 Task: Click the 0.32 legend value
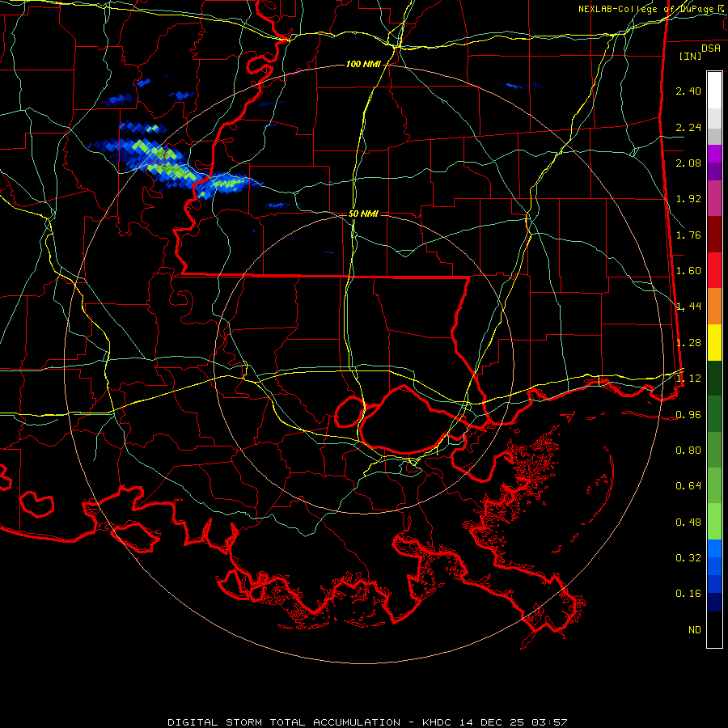(688, 558)
